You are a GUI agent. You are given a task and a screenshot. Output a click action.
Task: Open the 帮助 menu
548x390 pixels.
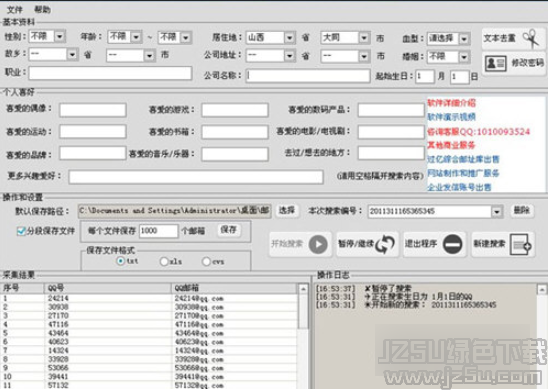pos(43,9)
